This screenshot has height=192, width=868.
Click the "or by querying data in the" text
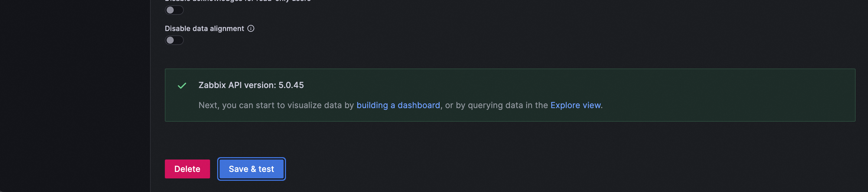point(495,105)
